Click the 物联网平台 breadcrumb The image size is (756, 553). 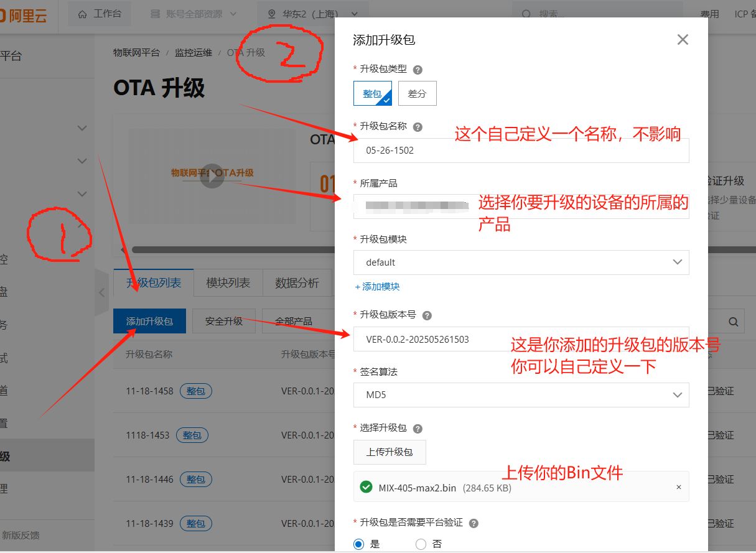tap(136, 53)
